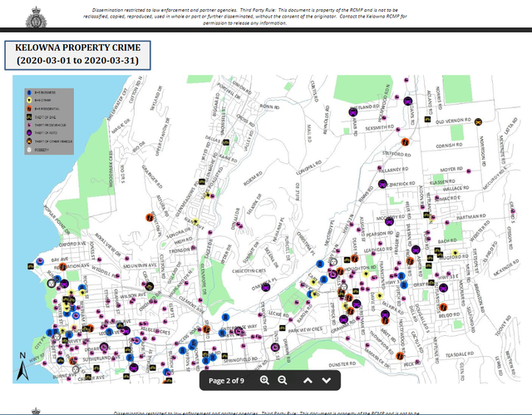Click the Longhill Rd street label
Image resolution: width=532 pixels, height=415 pixels.
(308, 168)
